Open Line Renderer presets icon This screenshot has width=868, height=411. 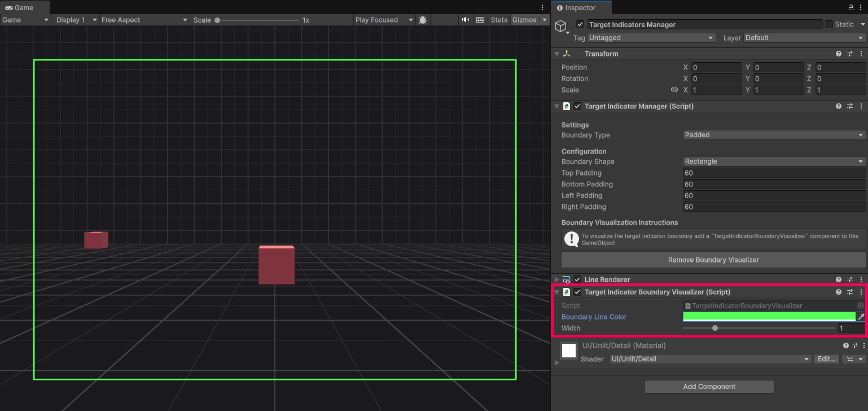click(x=850, y=279)
